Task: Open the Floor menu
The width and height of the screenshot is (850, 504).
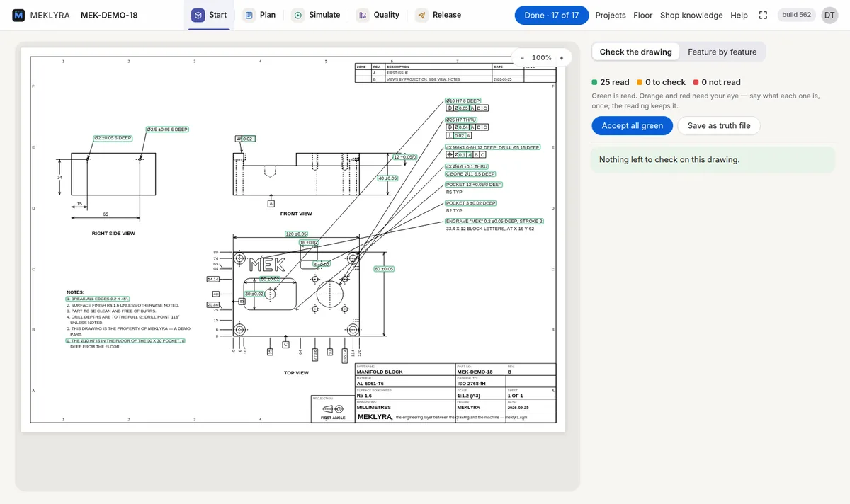Action: (643, 15)
